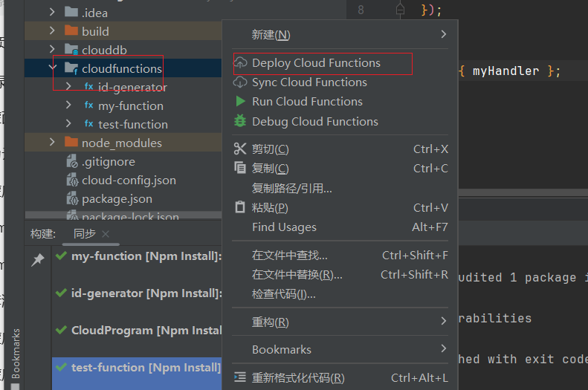Click green check icon of my-function build
588x390 pixels.
point(61,256)
